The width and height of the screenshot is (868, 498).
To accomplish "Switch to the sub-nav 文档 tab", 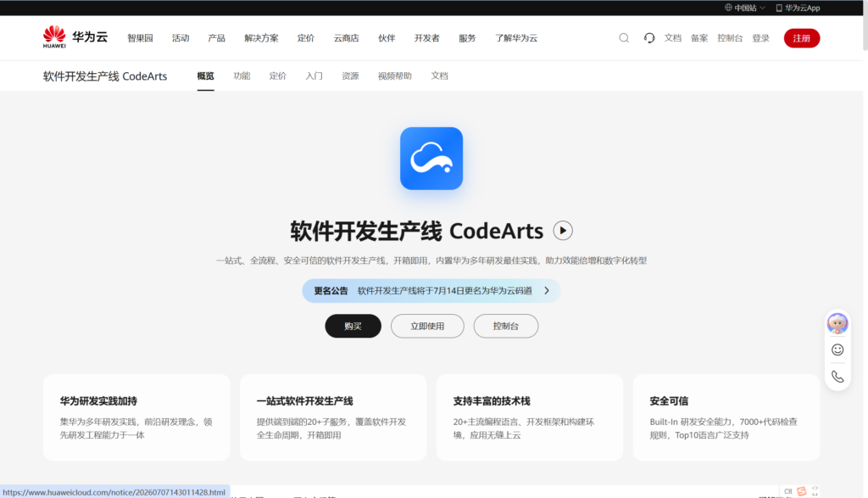I will (440, 76).
